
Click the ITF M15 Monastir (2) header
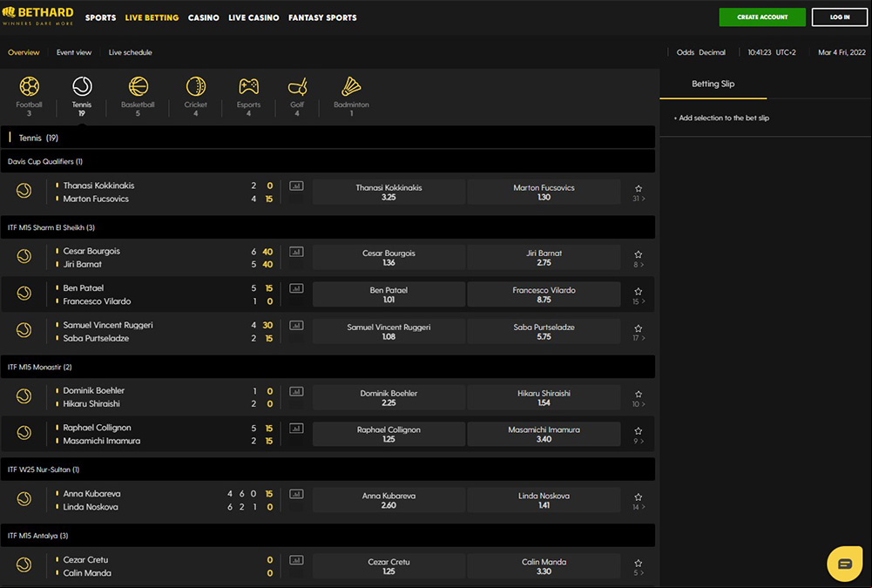coord(328,367)
